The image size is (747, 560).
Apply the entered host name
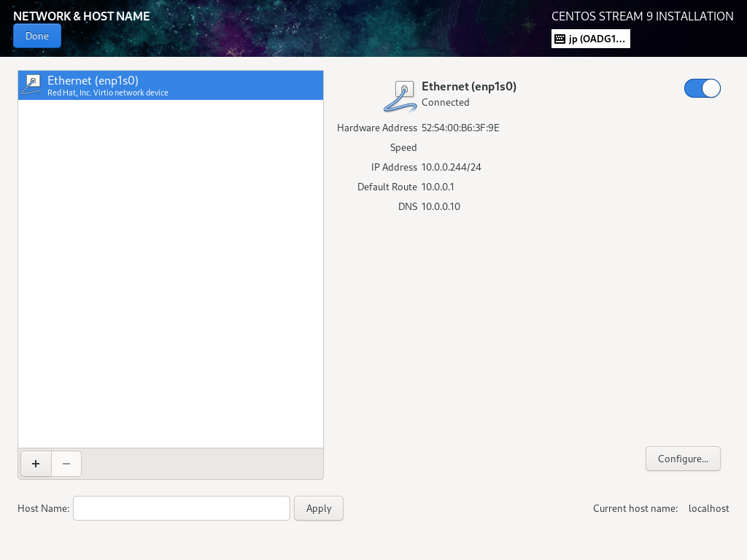coord(319,508)
